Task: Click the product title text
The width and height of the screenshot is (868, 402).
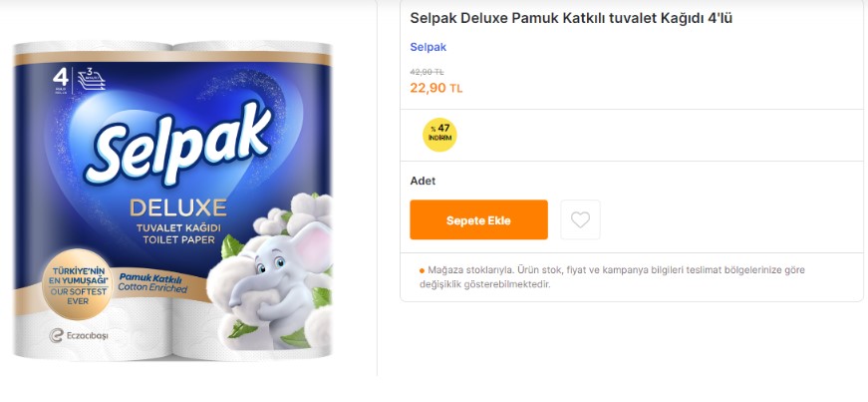Action: click(x=571, y=18)
